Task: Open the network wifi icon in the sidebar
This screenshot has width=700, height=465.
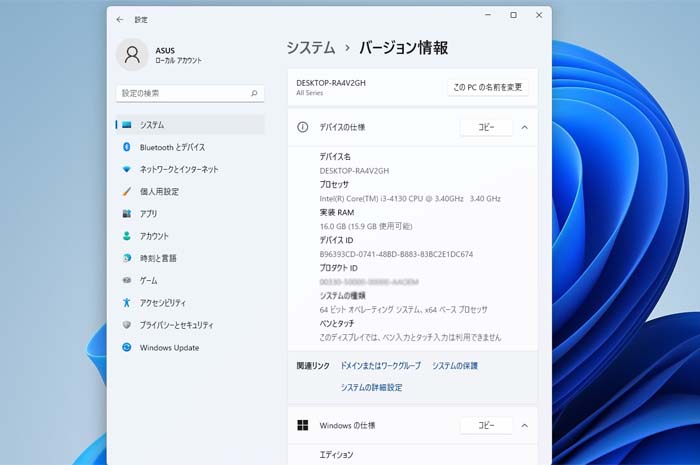Action: [x=127, y=169]
